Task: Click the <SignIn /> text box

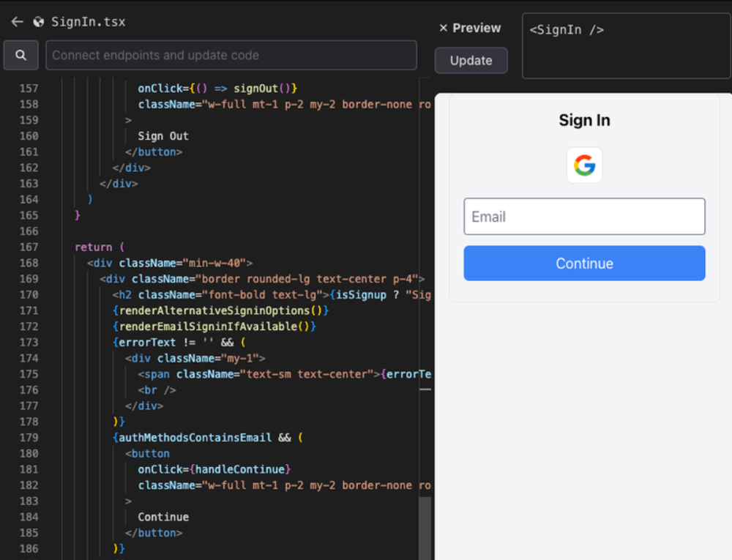Action: pyautogui.click(x=626, y=45)
